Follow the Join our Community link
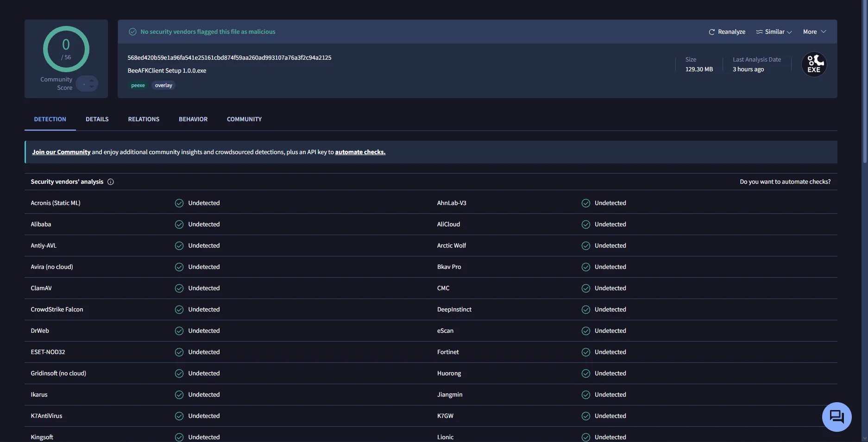This screenshot has width=868, height=442. [61, 152]
